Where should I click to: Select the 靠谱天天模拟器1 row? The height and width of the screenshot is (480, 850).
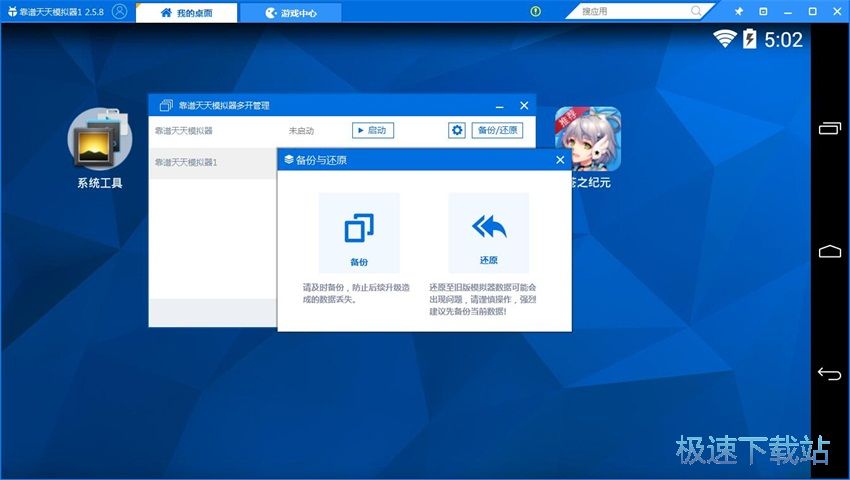213,163
